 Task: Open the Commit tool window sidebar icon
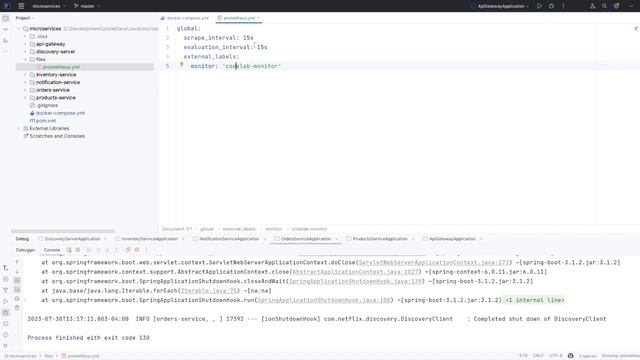(5, 29)
